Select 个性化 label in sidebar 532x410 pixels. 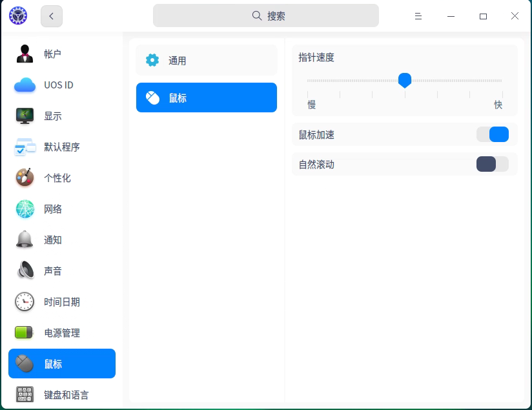57,178
